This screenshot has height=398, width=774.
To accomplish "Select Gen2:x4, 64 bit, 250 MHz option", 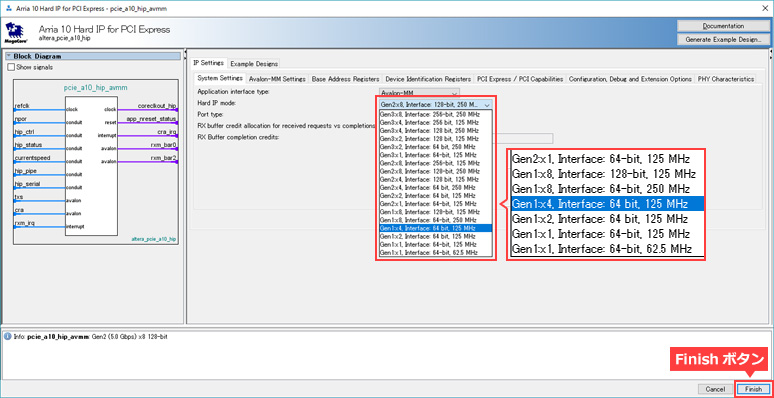I will pos(435,187).
